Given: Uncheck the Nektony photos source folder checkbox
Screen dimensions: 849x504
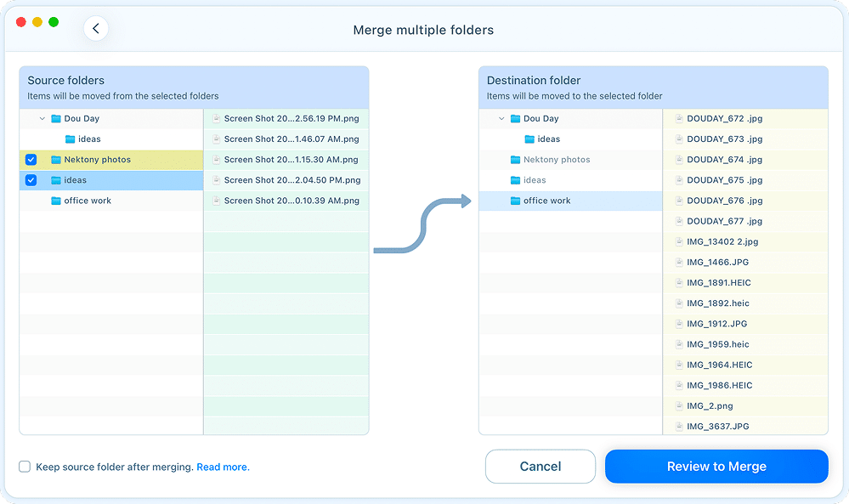Looking at the screenshot, I should pyautogui.click(x=31, y=160).
